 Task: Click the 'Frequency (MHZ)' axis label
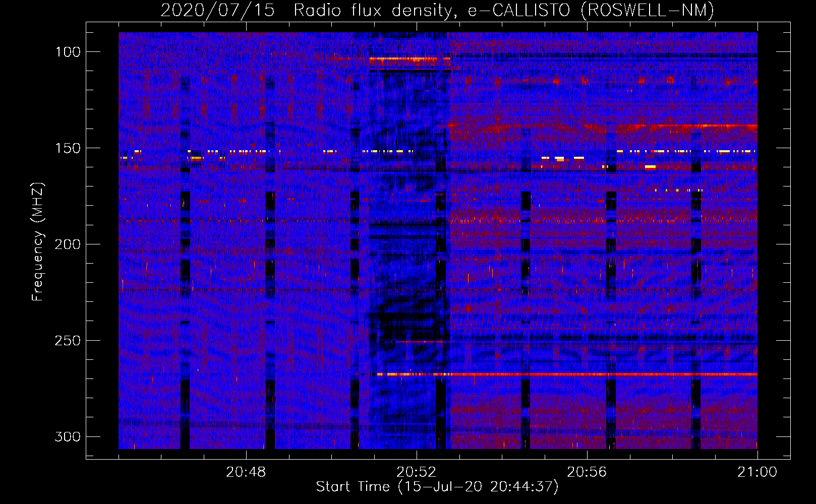[38, 242]
